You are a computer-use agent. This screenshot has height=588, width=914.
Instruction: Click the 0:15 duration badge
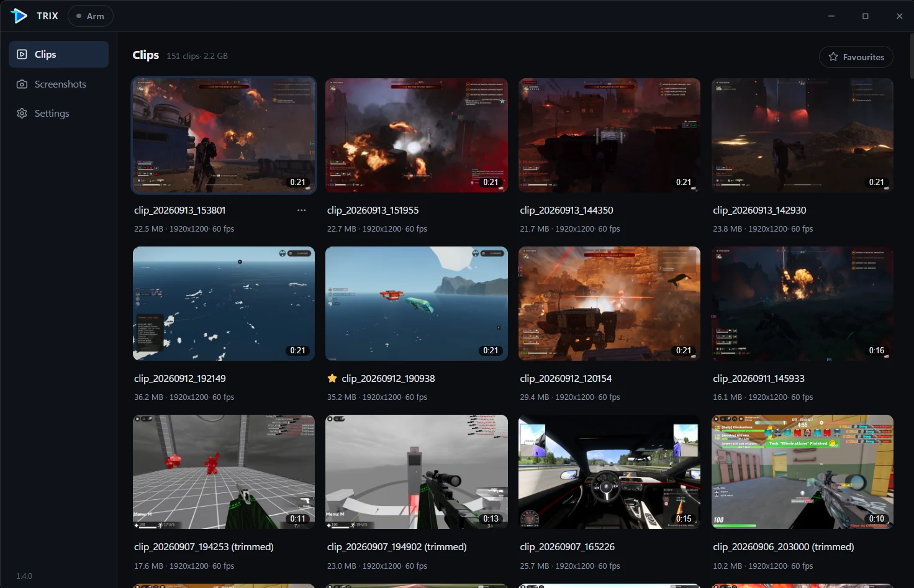pyautogui.click(x=684, y=518)
